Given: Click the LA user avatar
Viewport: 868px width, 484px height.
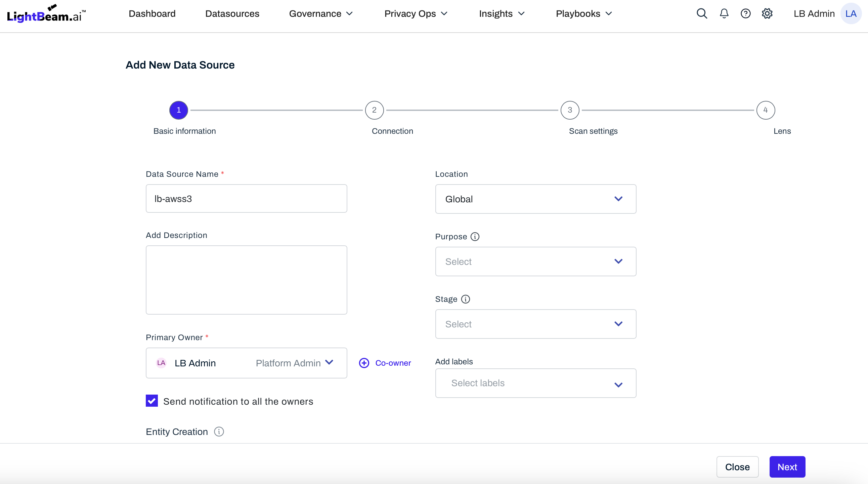Looking at the screenshot, I should (x=851, y=13).
